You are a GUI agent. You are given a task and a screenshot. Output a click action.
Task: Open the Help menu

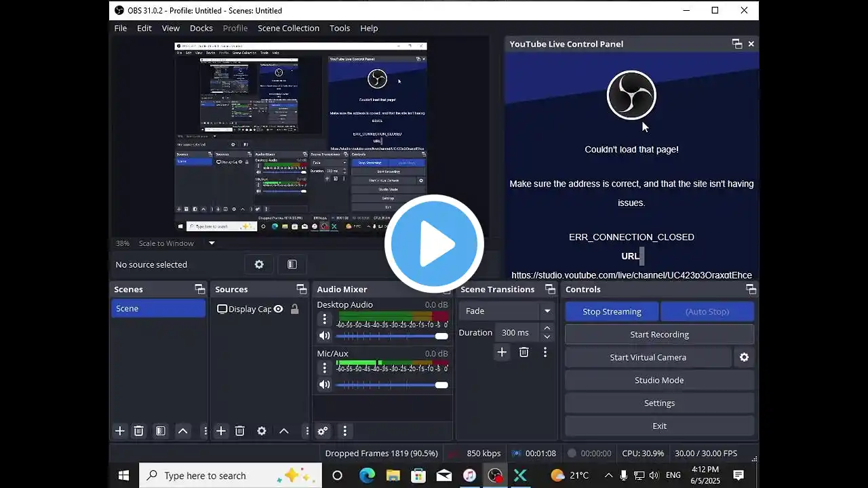coord(369,28)
